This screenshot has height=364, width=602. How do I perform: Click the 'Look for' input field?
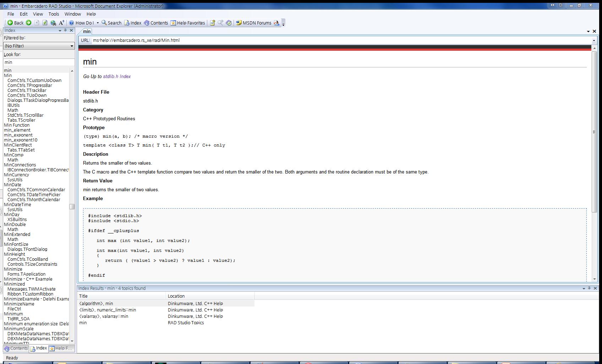(39, 62)
